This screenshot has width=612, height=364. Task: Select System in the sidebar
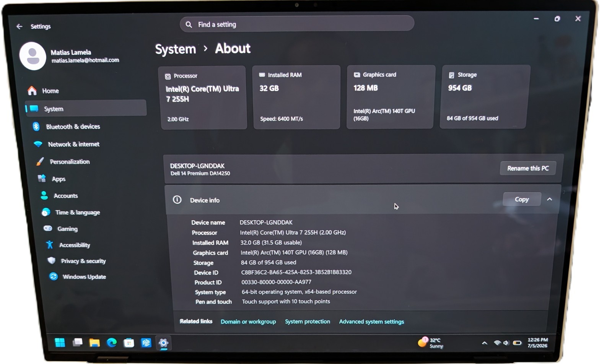click(86, 109)
